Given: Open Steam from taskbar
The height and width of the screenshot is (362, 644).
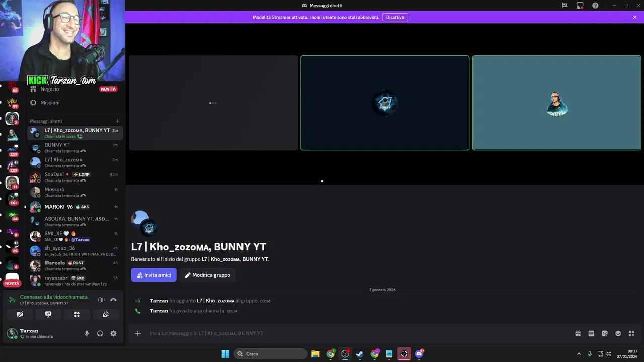Looking at the screenshot, I should 360,354.
